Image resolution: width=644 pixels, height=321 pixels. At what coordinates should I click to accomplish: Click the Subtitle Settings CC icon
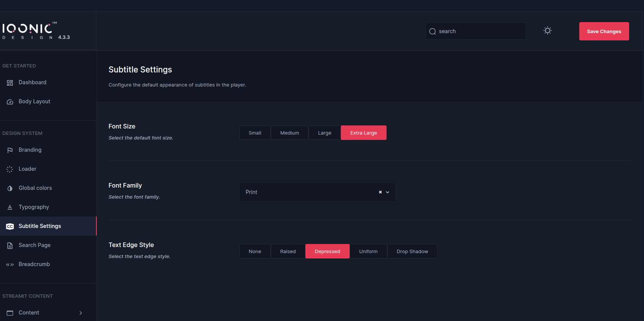click(x=10, y=226)
